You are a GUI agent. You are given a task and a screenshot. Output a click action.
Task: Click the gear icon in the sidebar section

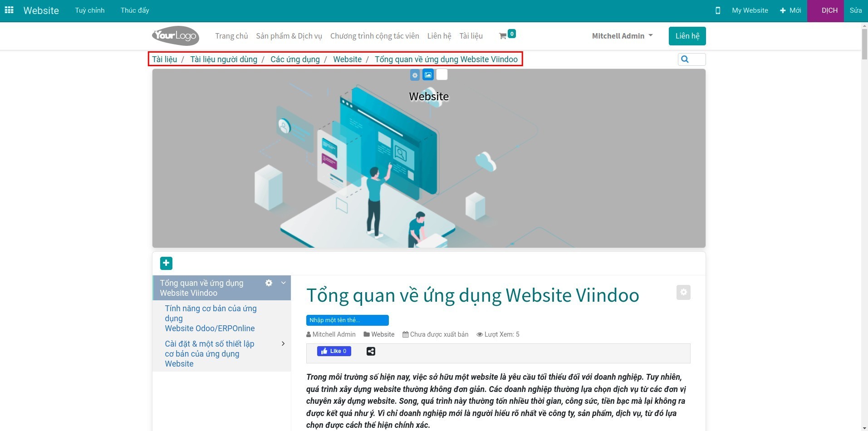coord(269,283)
